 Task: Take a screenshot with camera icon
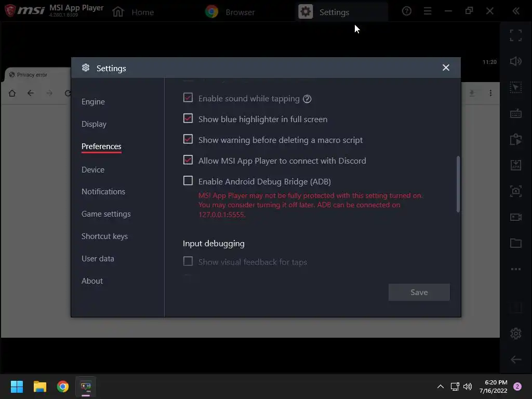click(x=515, y=191)
